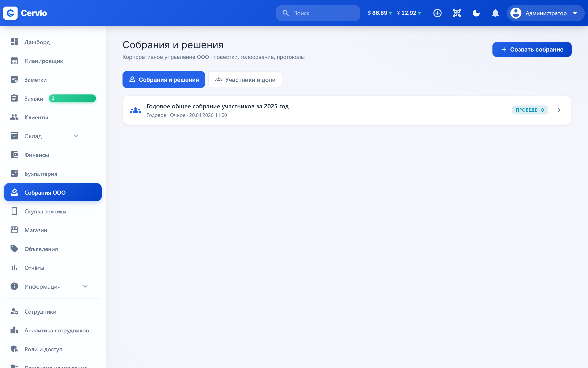Expand the Информация submenu chevron

(x=85, y=286)
